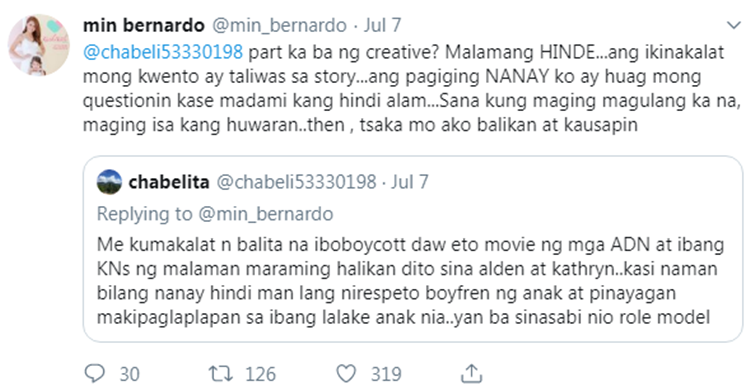Open quoted tweet's Jul 7 timestamp
This screenshot has height=390, width=750.
click(409, 182)
